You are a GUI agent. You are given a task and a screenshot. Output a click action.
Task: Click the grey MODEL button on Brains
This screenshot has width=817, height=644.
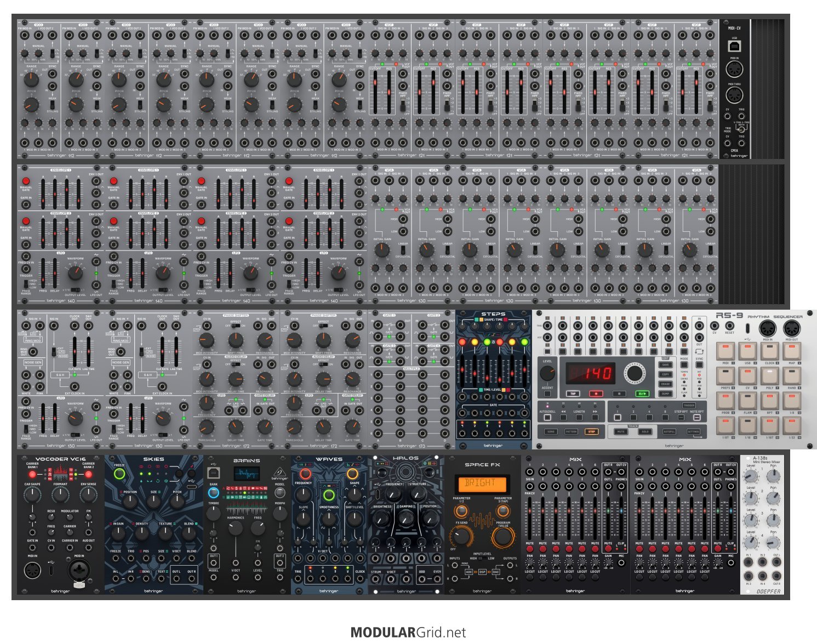(279, 493)
